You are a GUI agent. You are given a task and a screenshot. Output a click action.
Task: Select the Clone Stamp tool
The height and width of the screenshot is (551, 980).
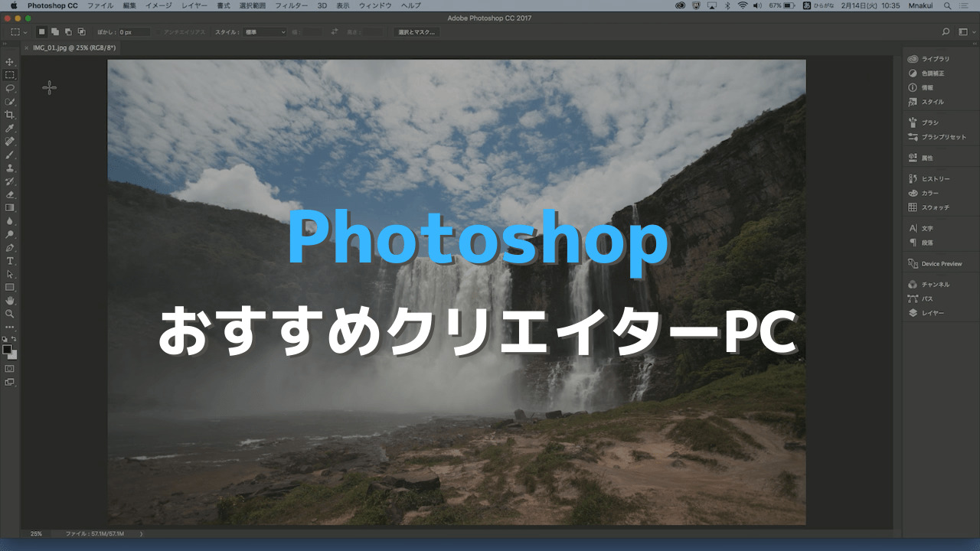click(10, 168)
